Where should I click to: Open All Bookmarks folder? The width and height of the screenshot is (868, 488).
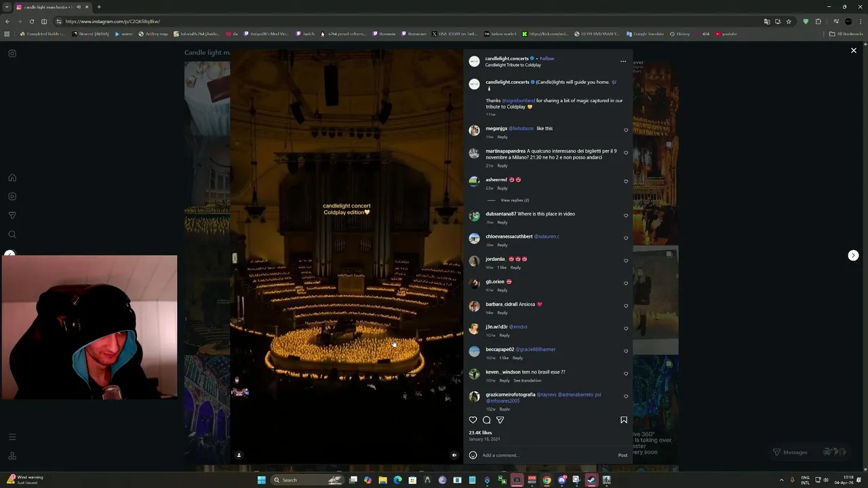(x=846, y=34)
